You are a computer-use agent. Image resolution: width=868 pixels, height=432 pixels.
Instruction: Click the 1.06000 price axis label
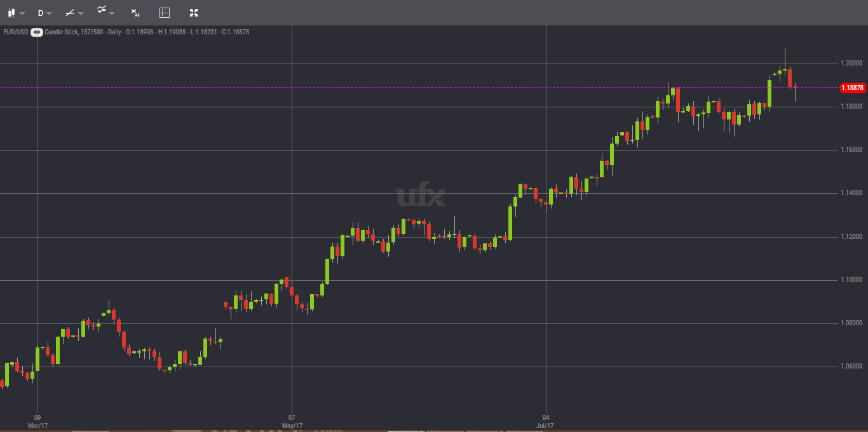click(851, 367)
